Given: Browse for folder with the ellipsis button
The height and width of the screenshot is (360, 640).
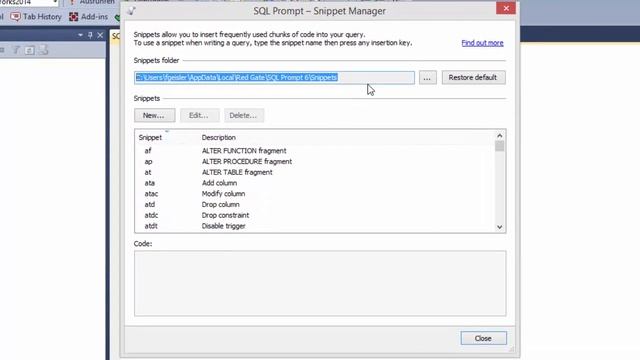Looking at the screenshot, I should click(x=427, y=78).
